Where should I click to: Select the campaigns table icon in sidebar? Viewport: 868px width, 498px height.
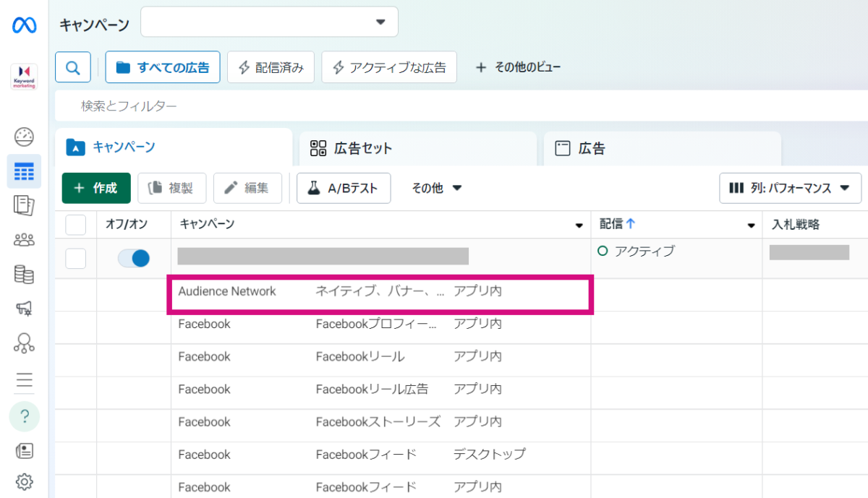[24, 171]
